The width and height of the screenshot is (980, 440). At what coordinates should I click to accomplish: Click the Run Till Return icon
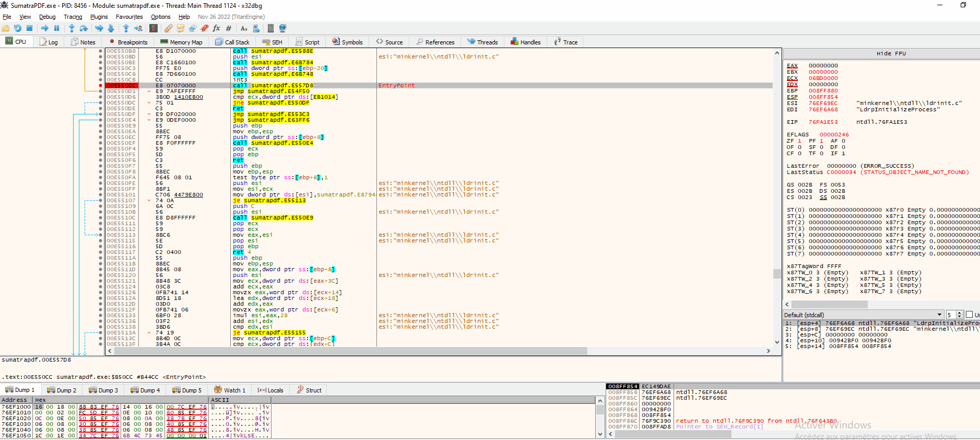click(126, 28)
